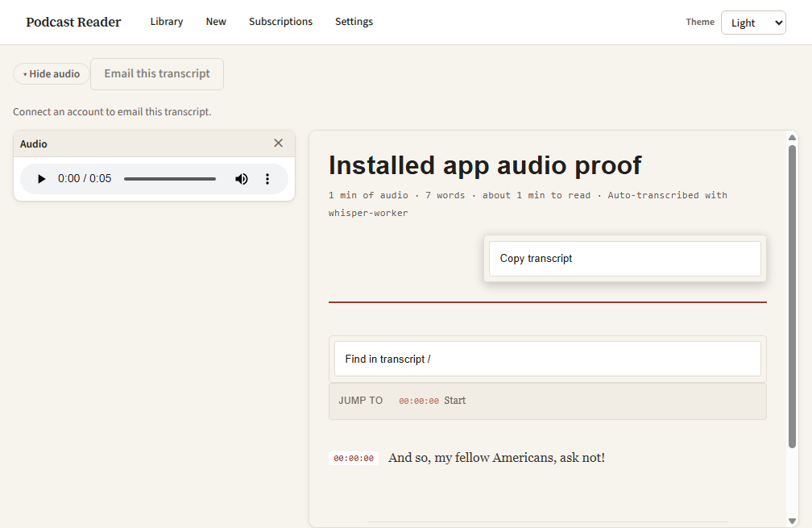Open Settings page
Viewport: 812px width, 528px height.
(x=354, y=22)
